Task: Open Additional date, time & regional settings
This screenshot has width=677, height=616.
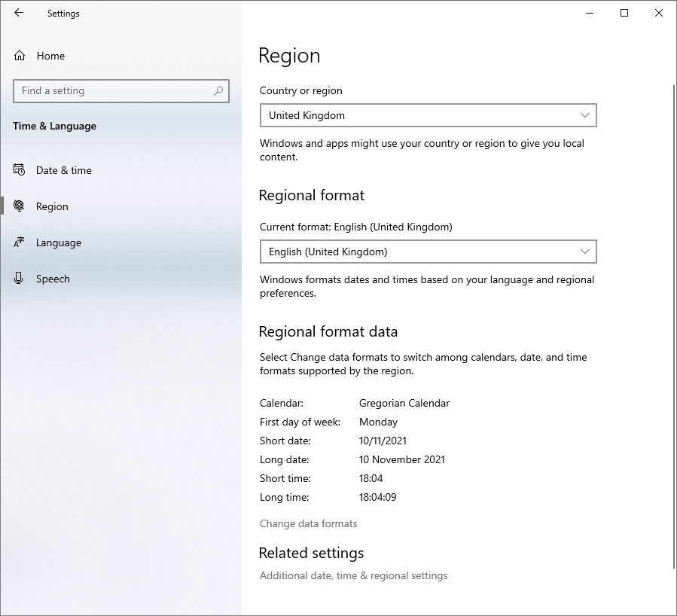Action: 353,575
